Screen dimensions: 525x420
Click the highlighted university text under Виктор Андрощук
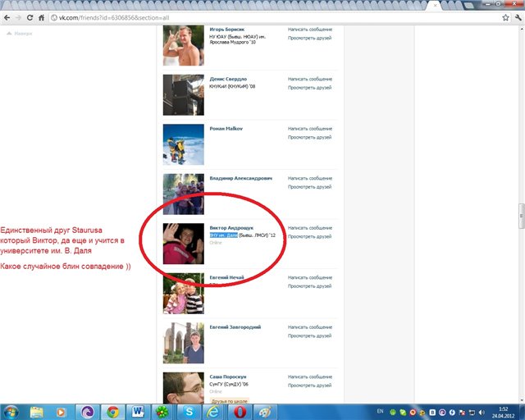[224, 235]
